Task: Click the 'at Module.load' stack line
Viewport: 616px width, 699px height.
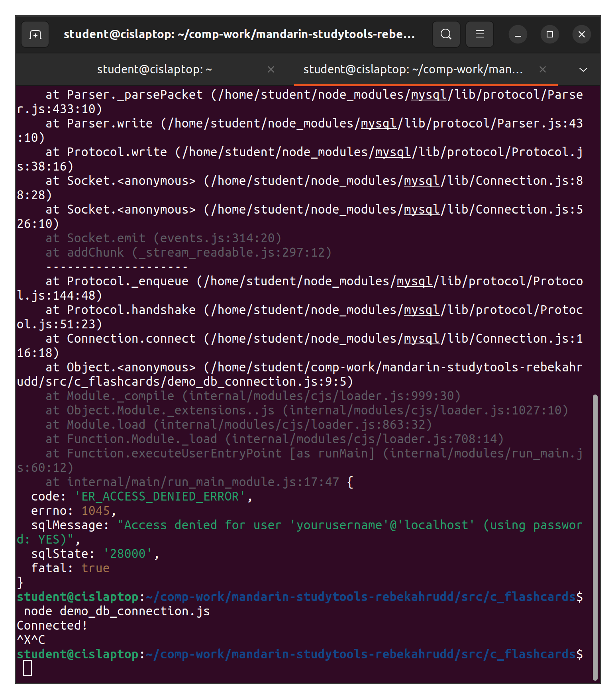Action: 239,425
